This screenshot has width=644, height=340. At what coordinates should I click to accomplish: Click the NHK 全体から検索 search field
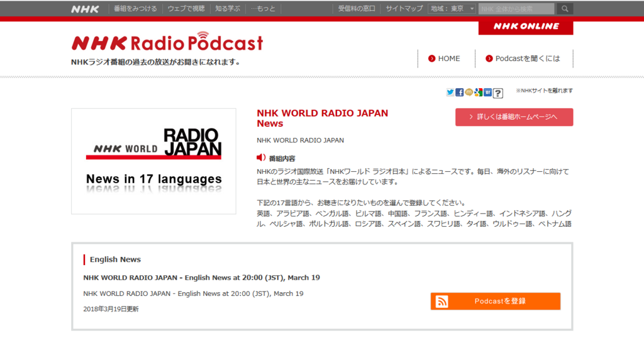(x=516, y=9)
